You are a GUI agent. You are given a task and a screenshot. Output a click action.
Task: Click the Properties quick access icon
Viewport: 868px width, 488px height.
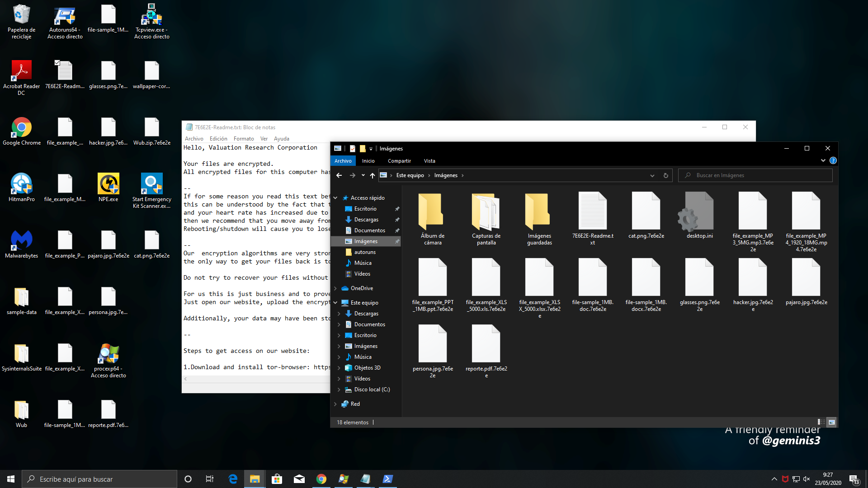tap(353, 149)
